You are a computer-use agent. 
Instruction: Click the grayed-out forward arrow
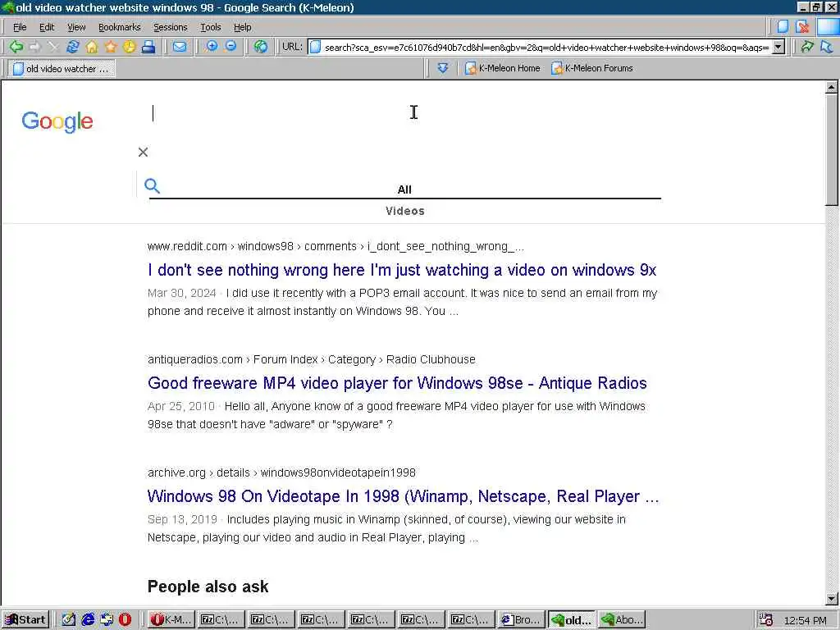coord(34,47)
